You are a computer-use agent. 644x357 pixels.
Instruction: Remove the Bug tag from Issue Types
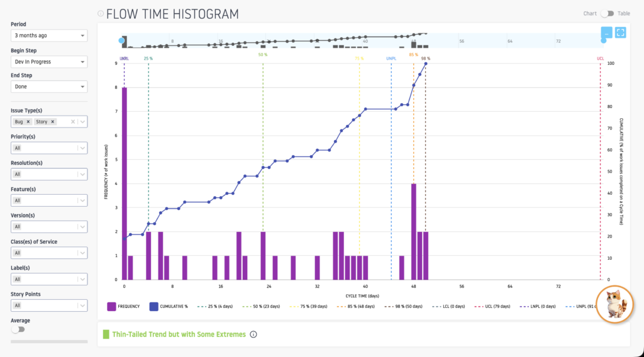[28, 122]
